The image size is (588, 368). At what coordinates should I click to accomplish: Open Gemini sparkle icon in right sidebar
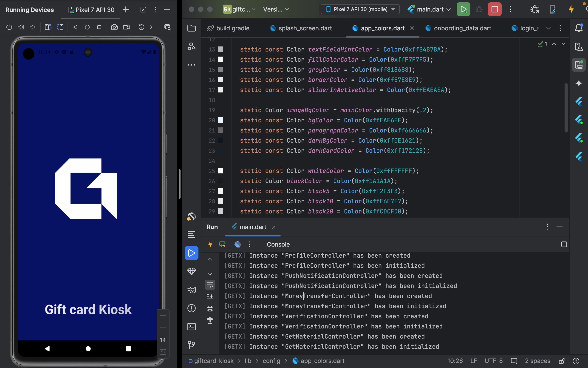pyautogui.click(x=579, y=83)
